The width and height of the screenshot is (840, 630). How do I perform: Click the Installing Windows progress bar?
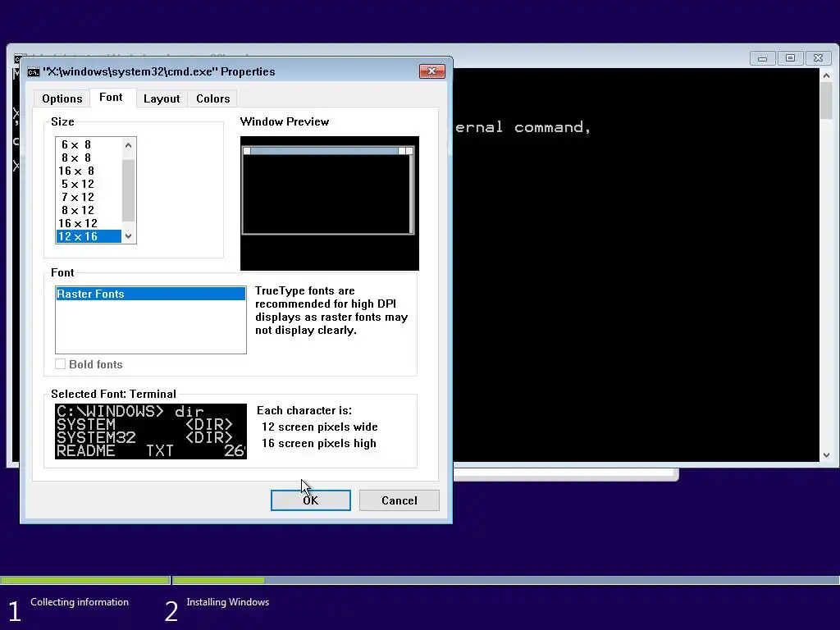tap(505, 580)
